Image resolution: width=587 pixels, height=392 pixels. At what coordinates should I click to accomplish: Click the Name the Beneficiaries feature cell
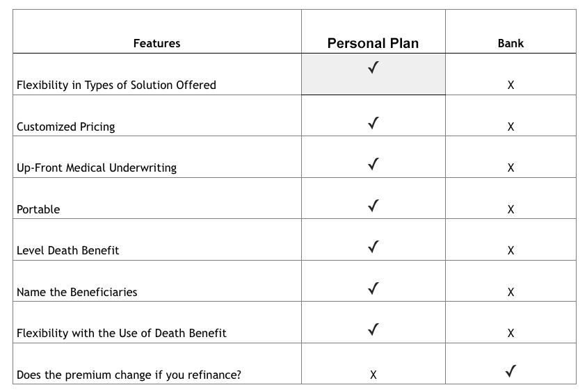pos(157,281)
